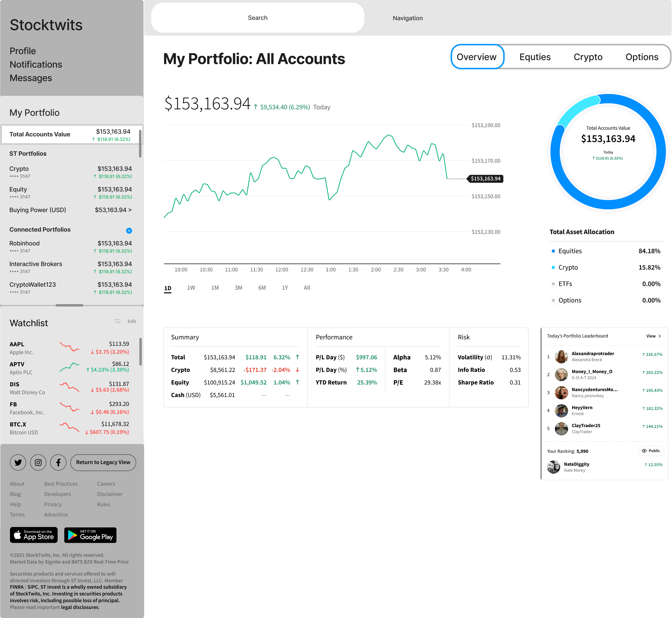The height and width of the screenshot is (618, 672).
Task: Click the Search input field
Action: point(258,17)
